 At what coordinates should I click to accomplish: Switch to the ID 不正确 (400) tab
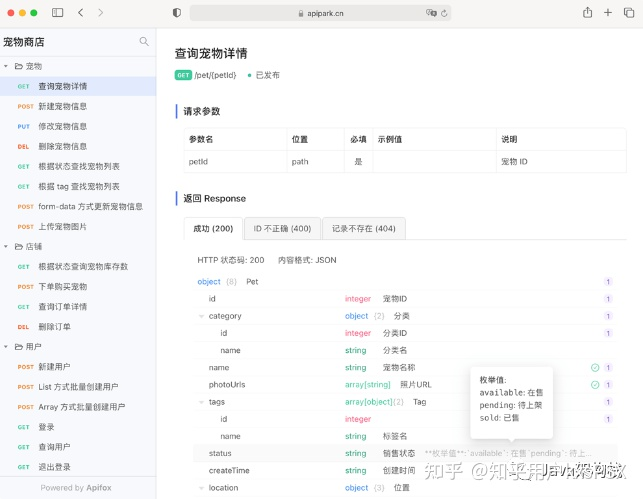pyautogui.click(x=282, y=228)
